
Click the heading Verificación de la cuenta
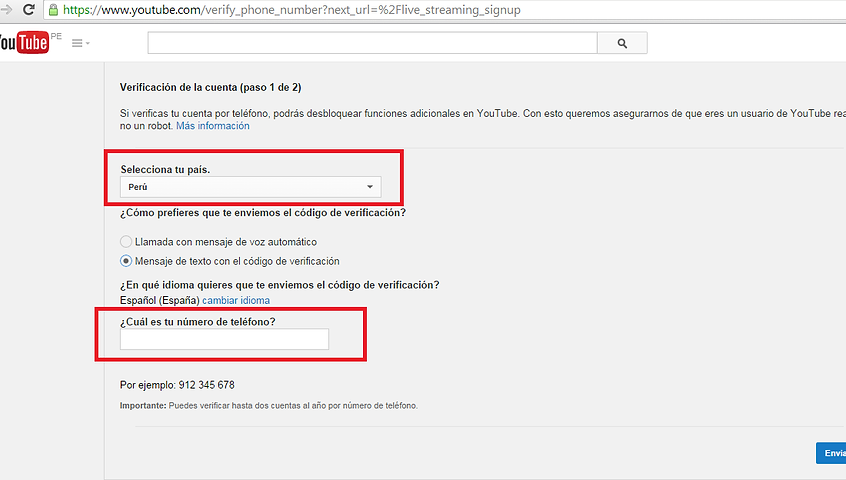click(210, 87)
